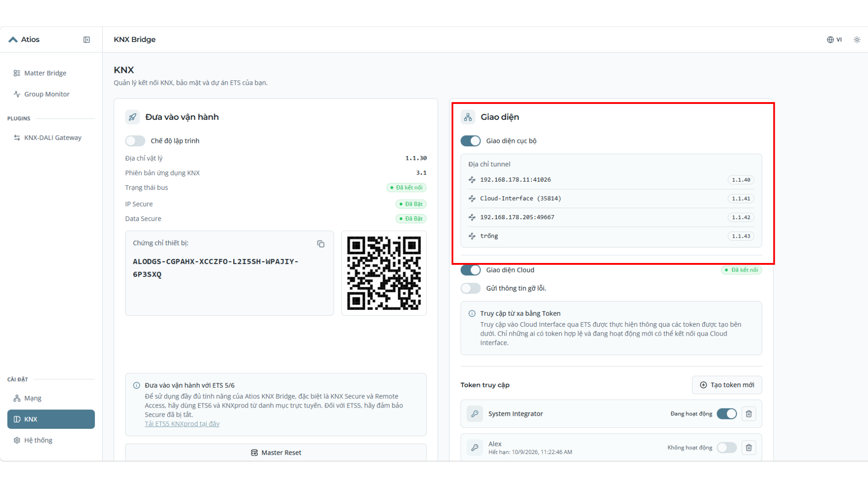Open the language selector VI
Image resolution: width=868 pixels, height=488 pixels.
tap(834, 40)
